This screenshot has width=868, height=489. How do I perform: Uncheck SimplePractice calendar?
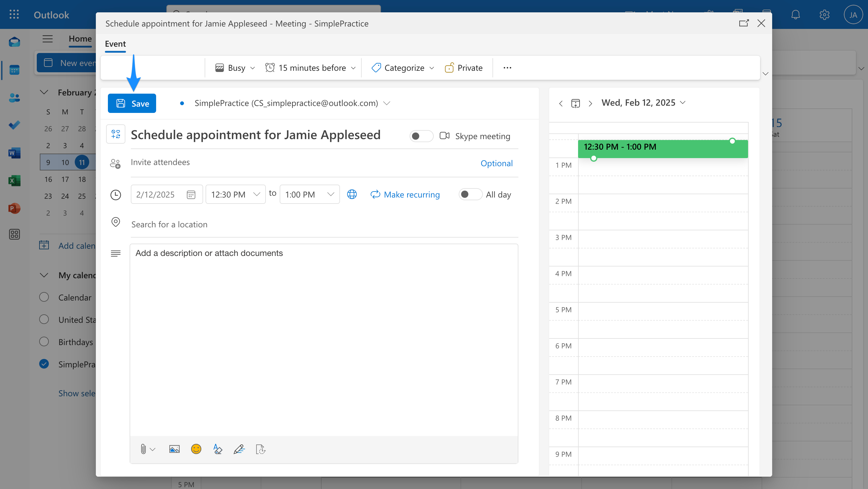click(44, 364)
